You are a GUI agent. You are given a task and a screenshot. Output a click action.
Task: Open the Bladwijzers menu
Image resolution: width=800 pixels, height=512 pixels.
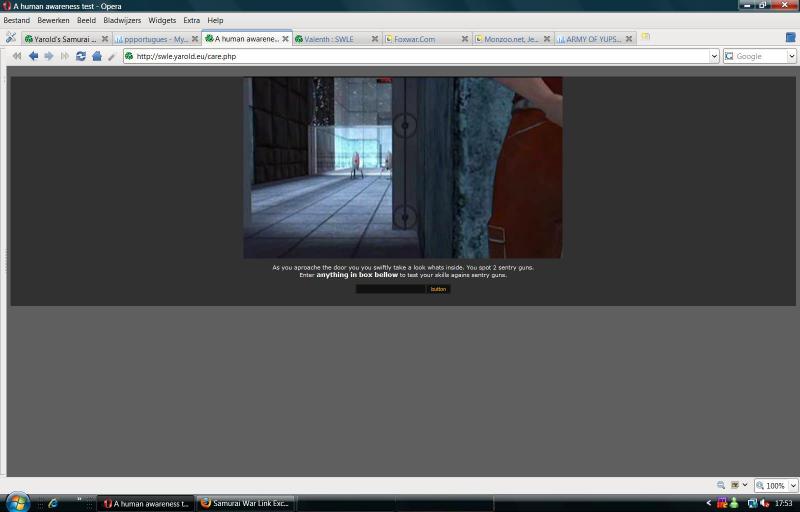pos(122,20)
